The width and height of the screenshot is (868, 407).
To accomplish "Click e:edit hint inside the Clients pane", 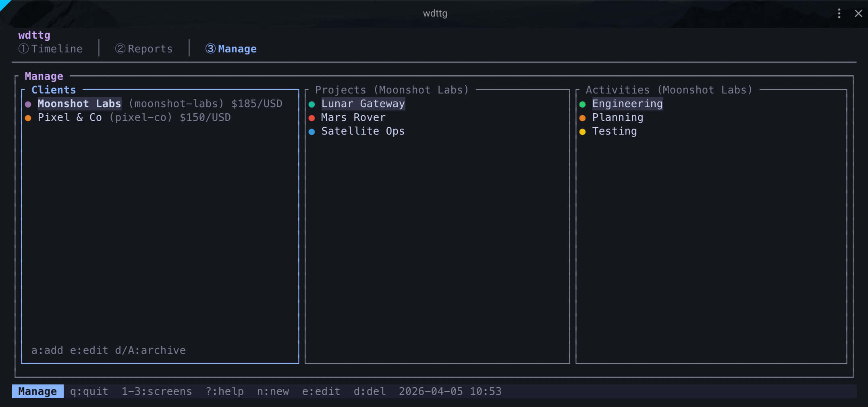I will (x=89, y=350).
